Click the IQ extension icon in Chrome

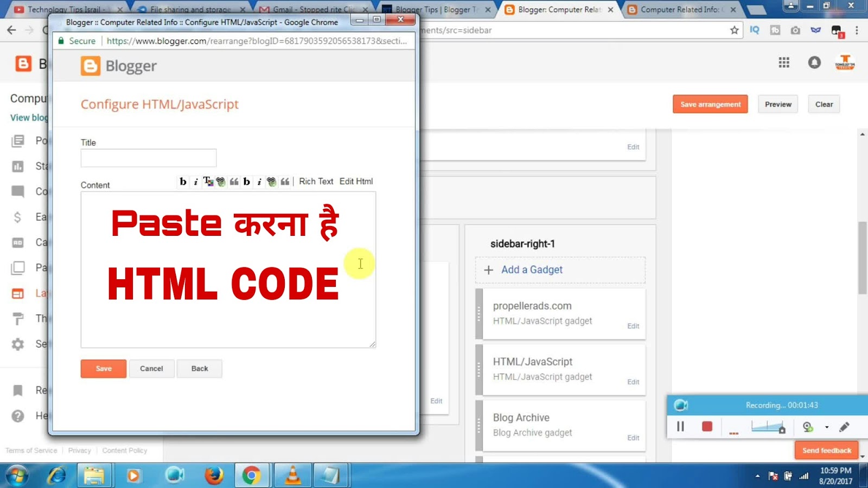click(x=755, y=30)
